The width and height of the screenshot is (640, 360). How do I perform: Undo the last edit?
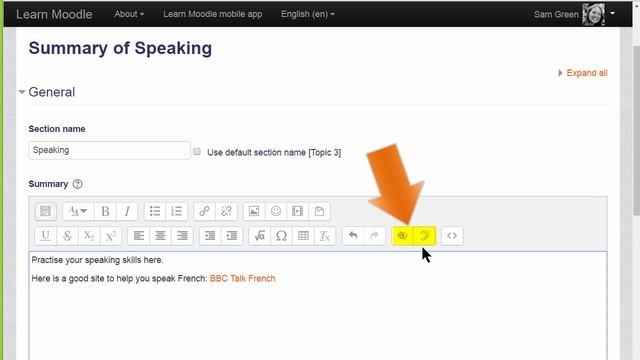[x=353, y=236]
